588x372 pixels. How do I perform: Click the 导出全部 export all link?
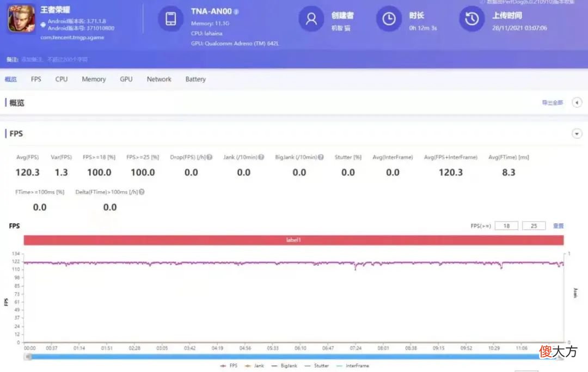552,103
